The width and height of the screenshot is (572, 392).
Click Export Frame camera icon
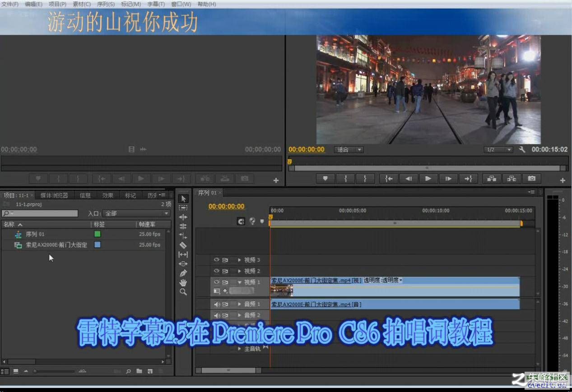coord(532,179)
